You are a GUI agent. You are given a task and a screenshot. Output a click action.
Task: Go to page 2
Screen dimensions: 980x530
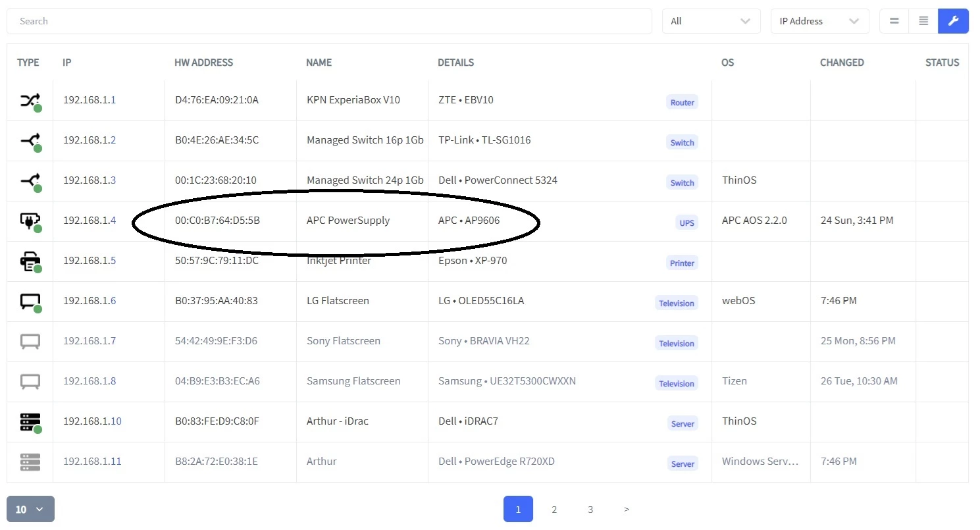[x=554, y=509]
